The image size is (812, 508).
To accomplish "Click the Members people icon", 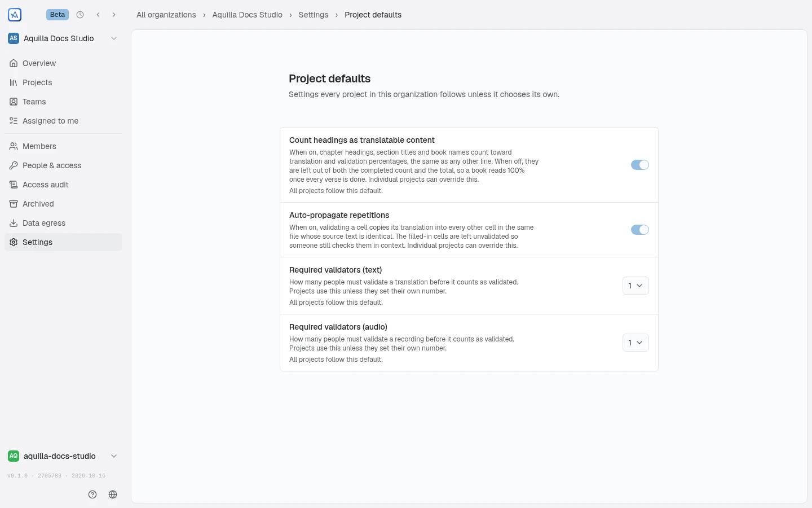I will click(14, 146).
